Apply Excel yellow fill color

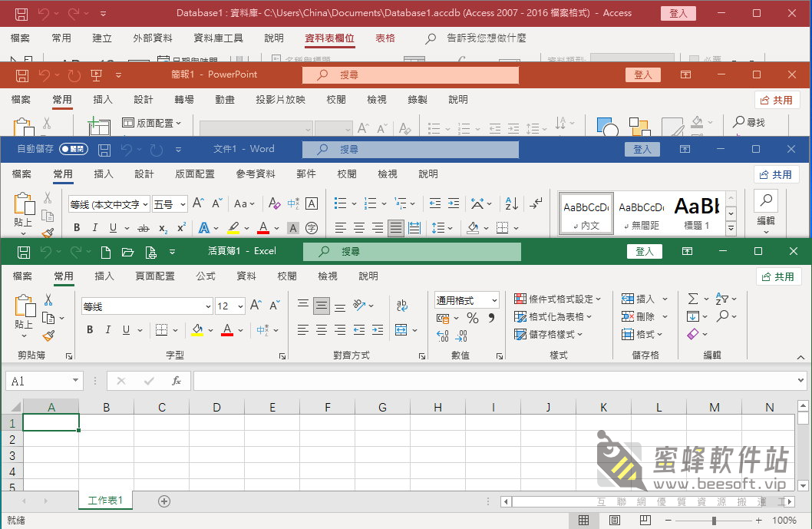click(x=197, y=329)
